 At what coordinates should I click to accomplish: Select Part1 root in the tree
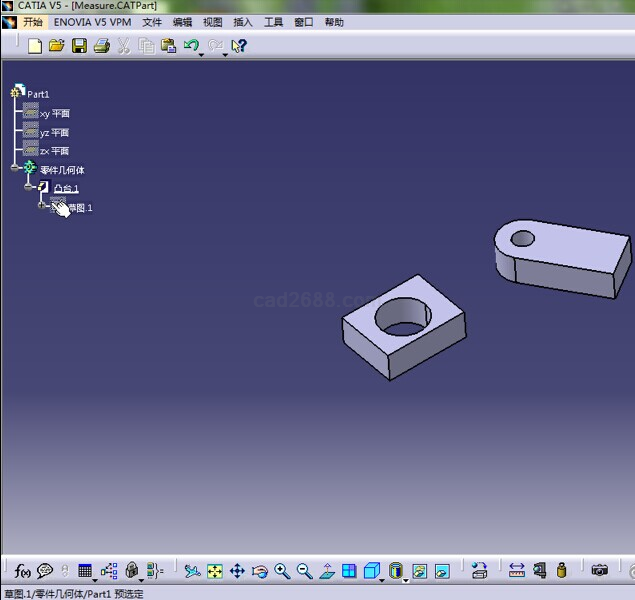[x=38, y=94]
